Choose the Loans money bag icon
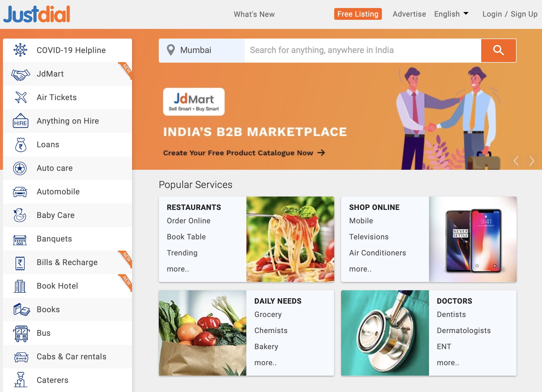This screenshot has width=542, height=392. point(21,145)
